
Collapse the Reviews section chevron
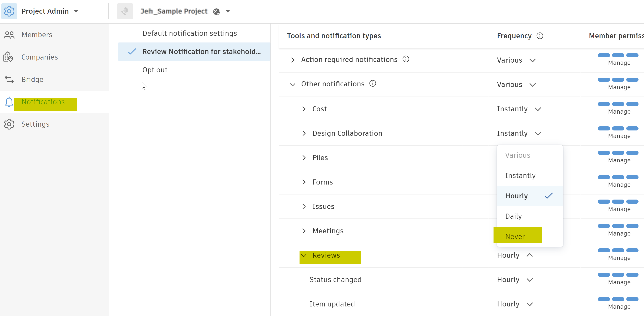point(304,255)
